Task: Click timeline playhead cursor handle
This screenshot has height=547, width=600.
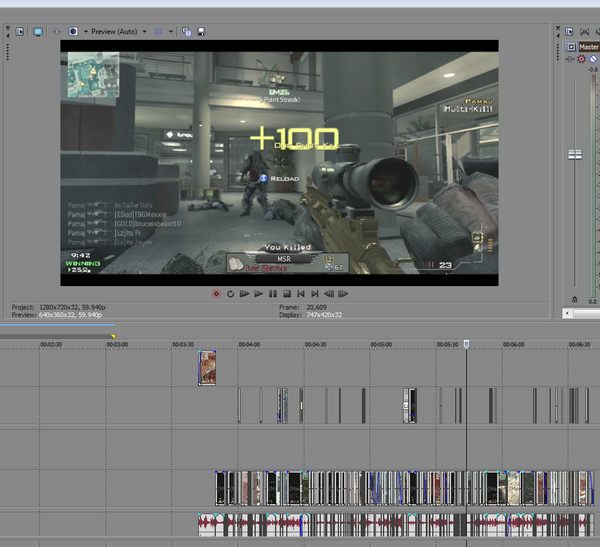Action: click(466, 344)
